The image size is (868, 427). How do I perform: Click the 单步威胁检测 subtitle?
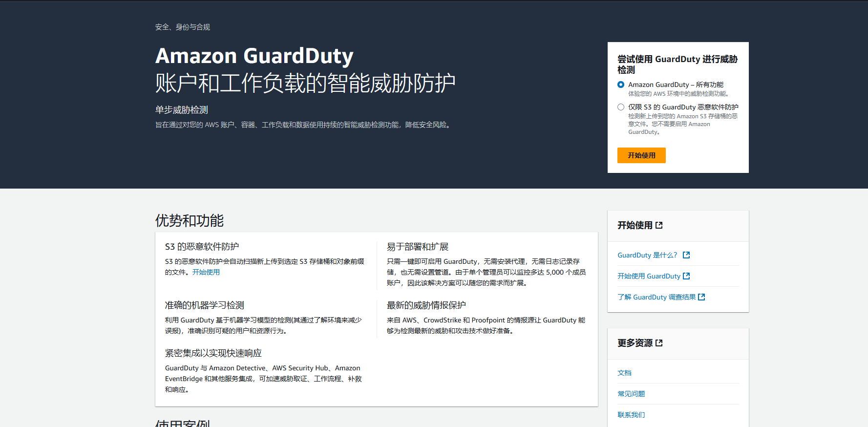pos(182,110)
